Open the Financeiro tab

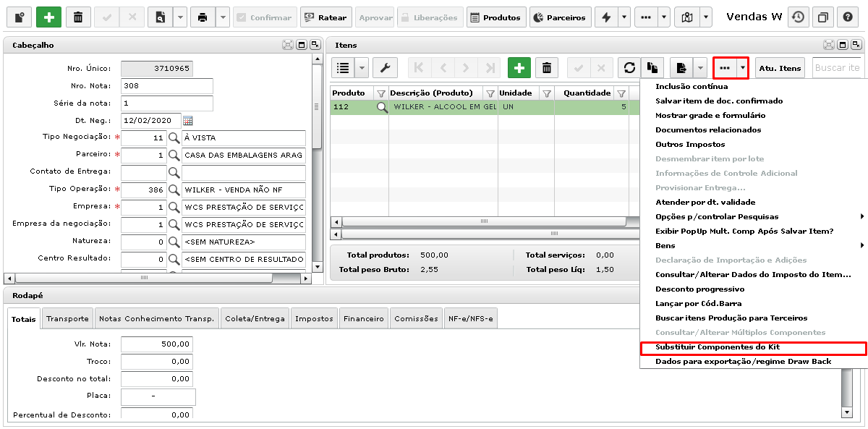[x=365, y=318]
